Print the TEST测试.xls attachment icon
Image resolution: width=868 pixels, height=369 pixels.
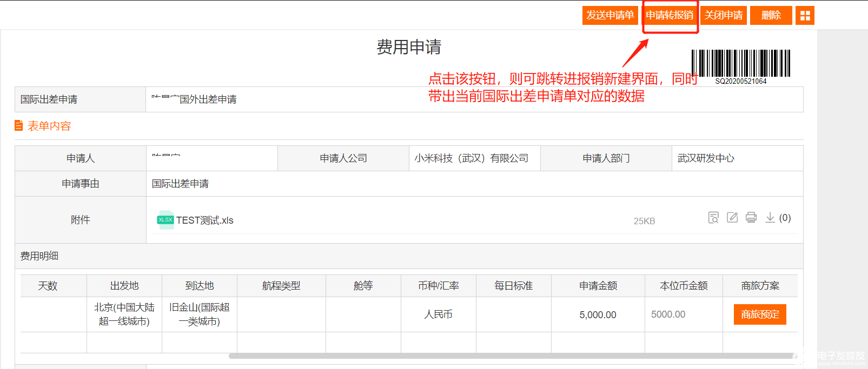click(x=751, y=218)
